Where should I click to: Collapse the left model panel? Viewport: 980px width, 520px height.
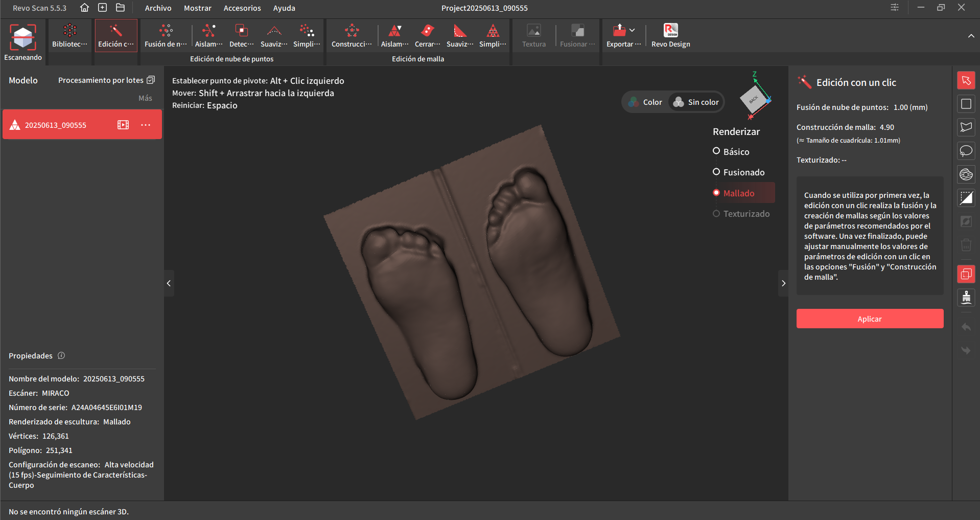coord(169,283)
